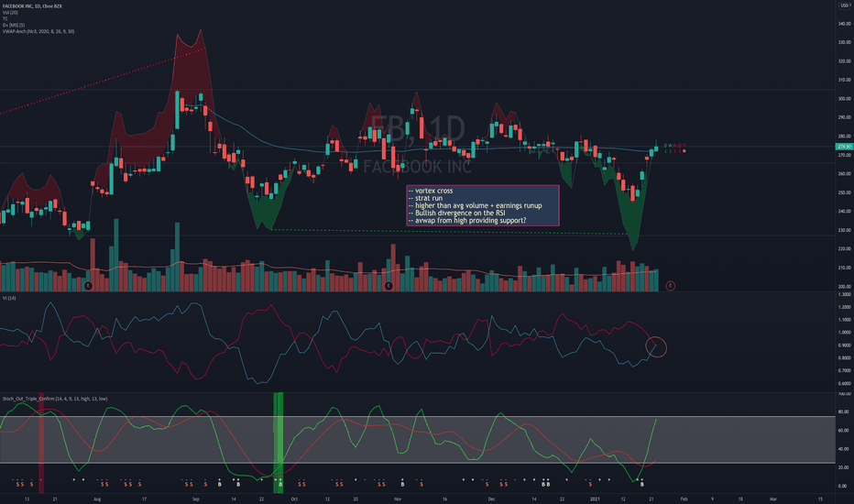
Task: Open the earnings marker near August
Action: point(88,286)
